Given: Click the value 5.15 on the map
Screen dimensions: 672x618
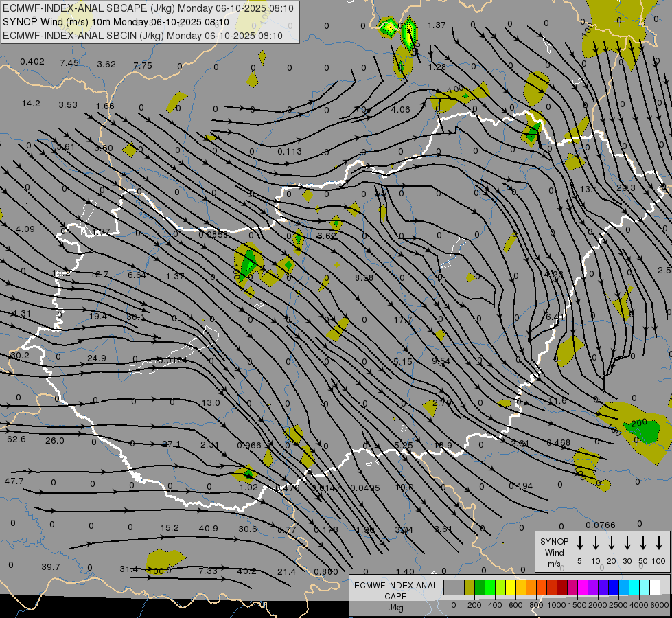Looking at the screenshot, I should point(403,362).
